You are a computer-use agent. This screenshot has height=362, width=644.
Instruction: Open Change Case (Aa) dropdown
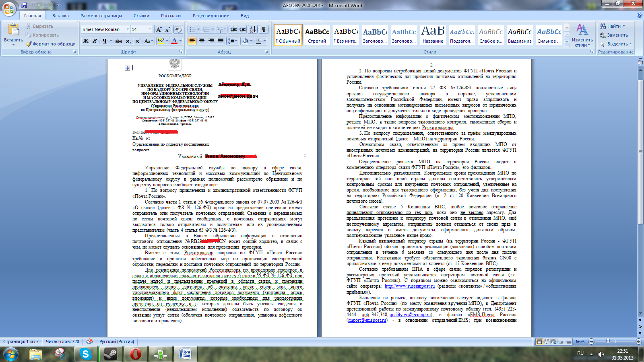point(148,41)
